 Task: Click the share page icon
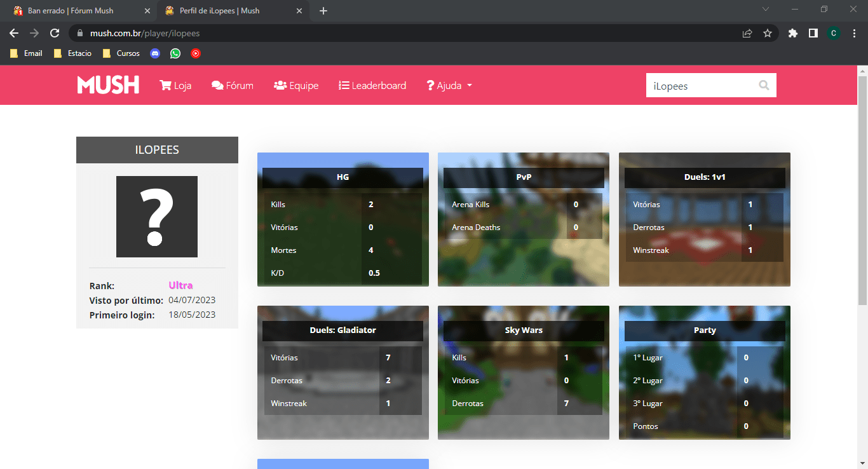(x=747, y=33)
